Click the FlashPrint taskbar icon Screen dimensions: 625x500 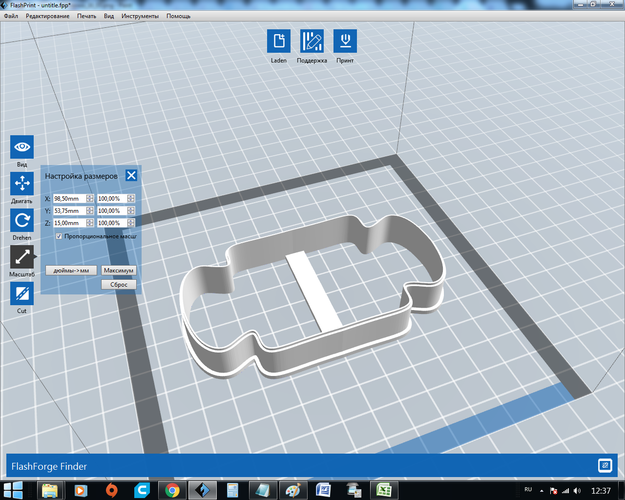tap(202, 490)
